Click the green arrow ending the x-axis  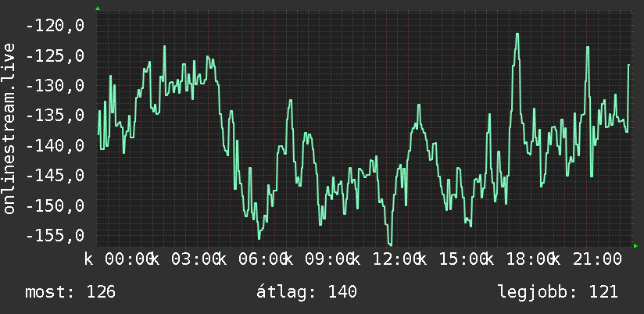(635, 246)
